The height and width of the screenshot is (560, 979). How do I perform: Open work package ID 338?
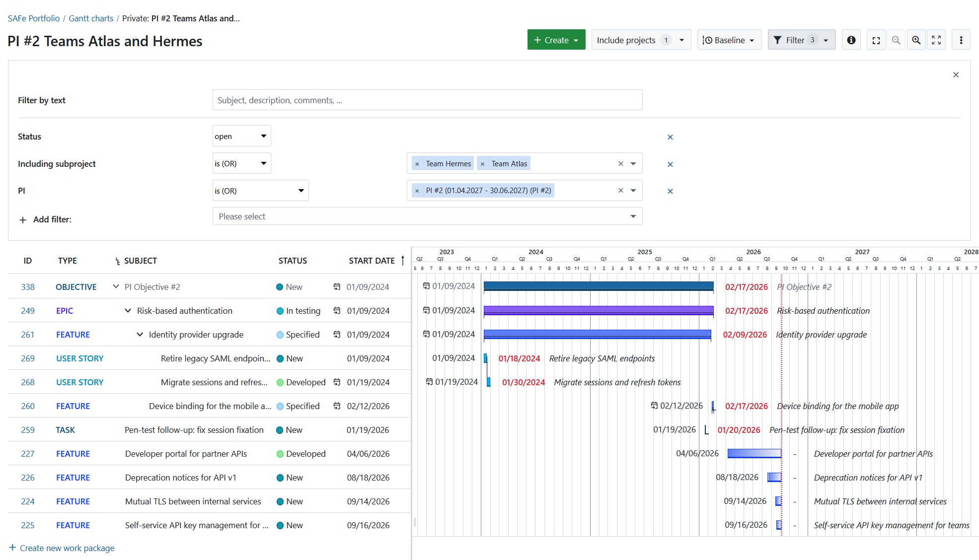point(28,287)
